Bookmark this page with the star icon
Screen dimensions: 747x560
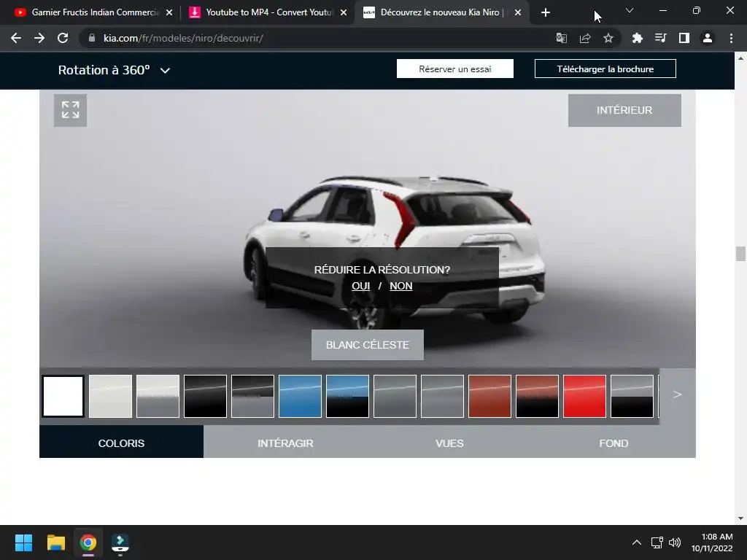pyautogui.click(x=608, y=38)
